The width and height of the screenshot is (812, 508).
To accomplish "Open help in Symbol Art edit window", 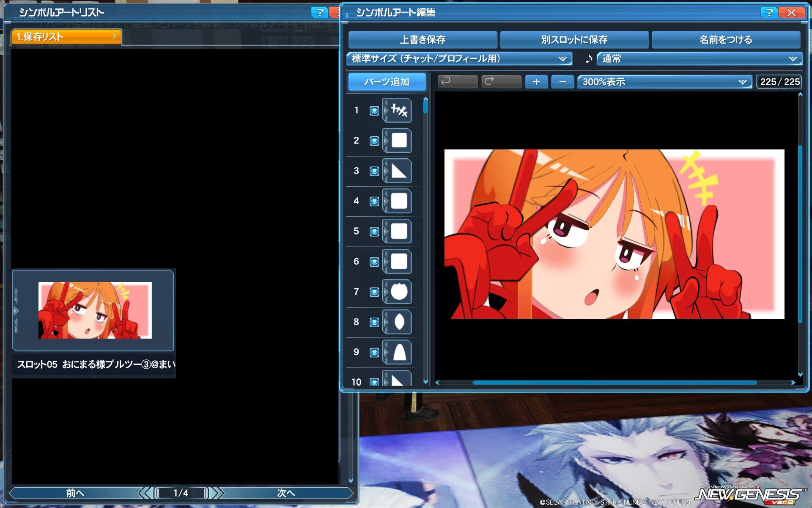I will coord(769,12).
